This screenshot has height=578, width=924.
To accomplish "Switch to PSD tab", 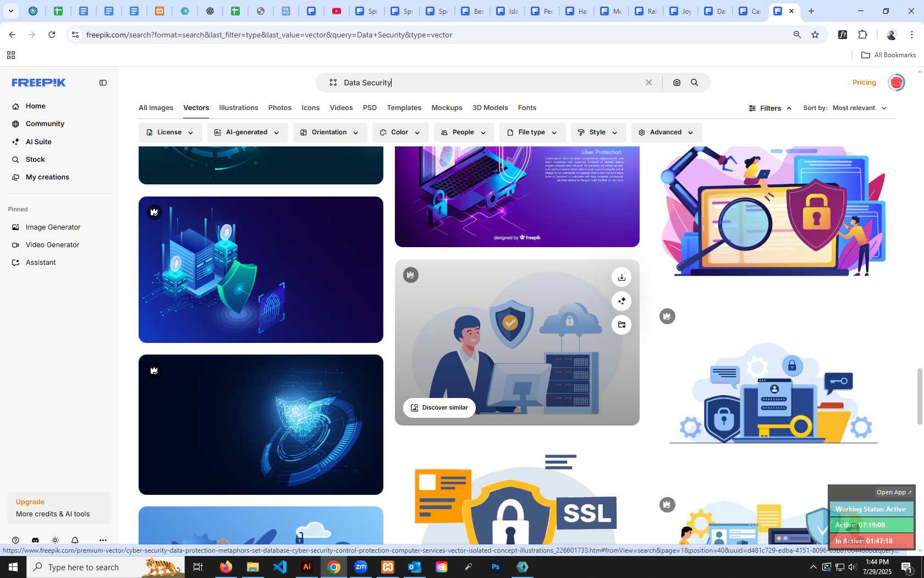I will point(370,108).
